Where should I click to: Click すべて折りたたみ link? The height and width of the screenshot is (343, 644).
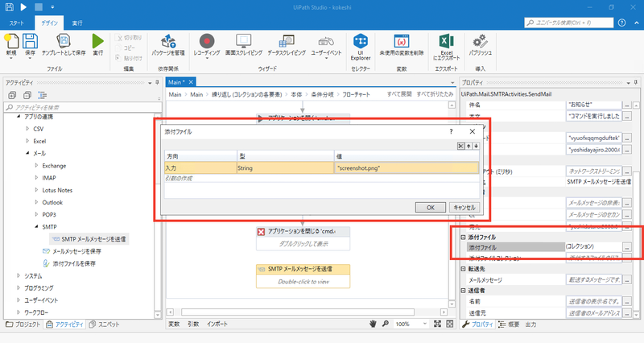[435, 94]
